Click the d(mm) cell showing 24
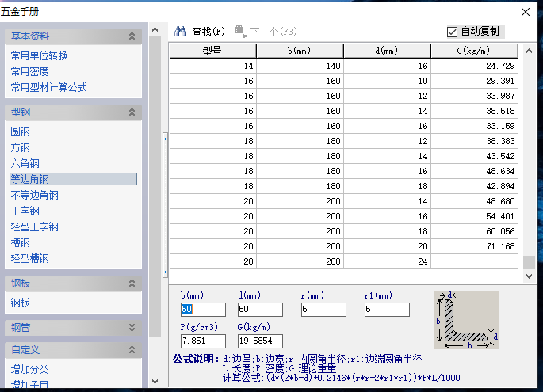 coord(387,261)
